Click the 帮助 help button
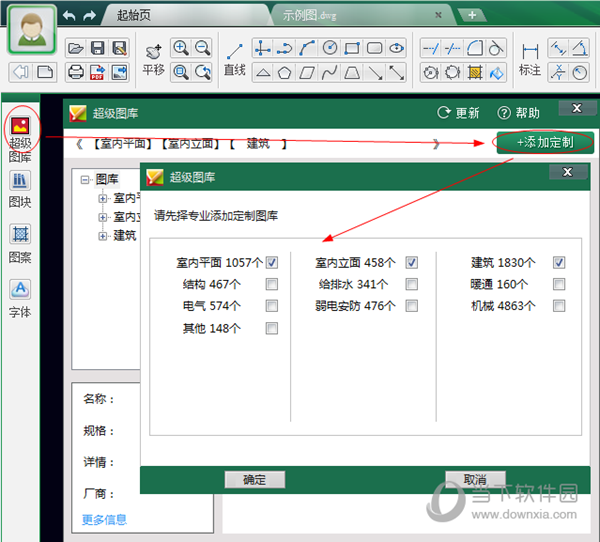This screenshot has width=600, height=542. point(518,113)
